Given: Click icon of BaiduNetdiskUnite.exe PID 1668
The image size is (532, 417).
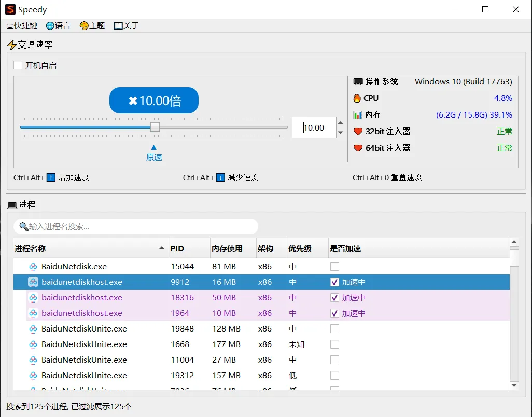Looking at the screenshot, I should click(33, 344).
